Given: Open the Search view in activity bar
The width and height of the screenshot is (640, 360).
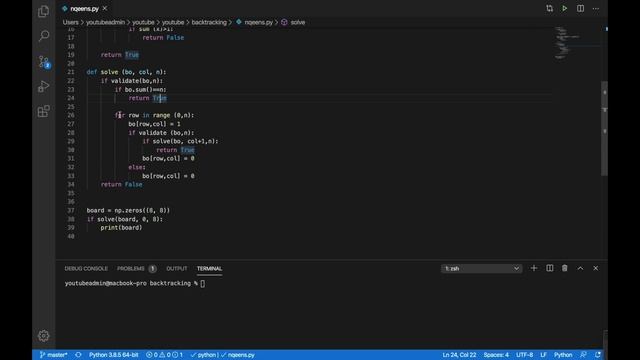Looking at the screenshot, I should 43,36.
